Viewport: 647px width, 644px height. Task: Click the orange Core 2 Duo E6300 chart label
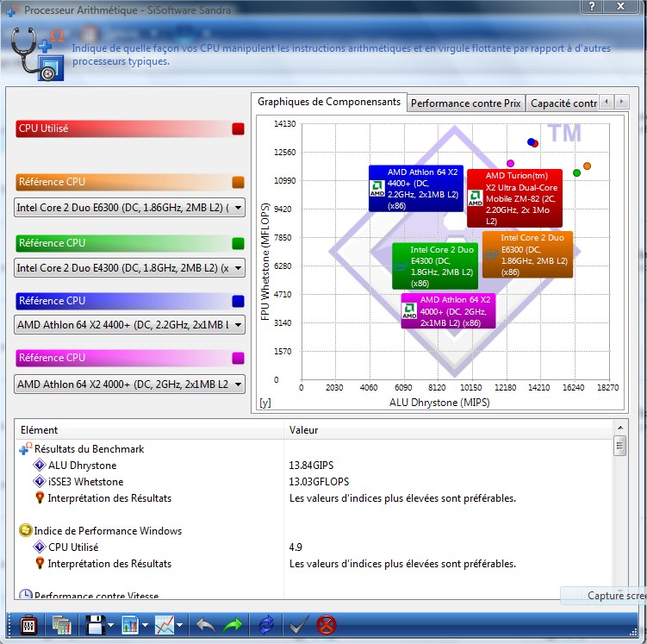[x=528, y=254]
